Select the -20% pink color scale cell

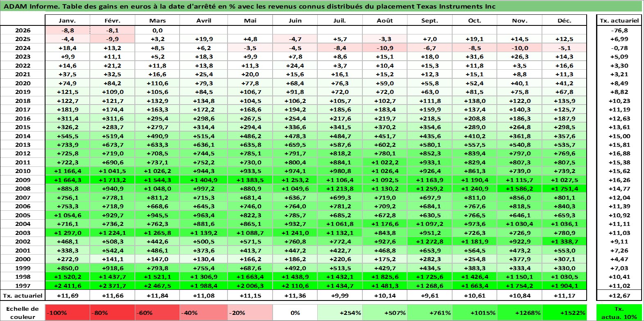pos(250,312)
